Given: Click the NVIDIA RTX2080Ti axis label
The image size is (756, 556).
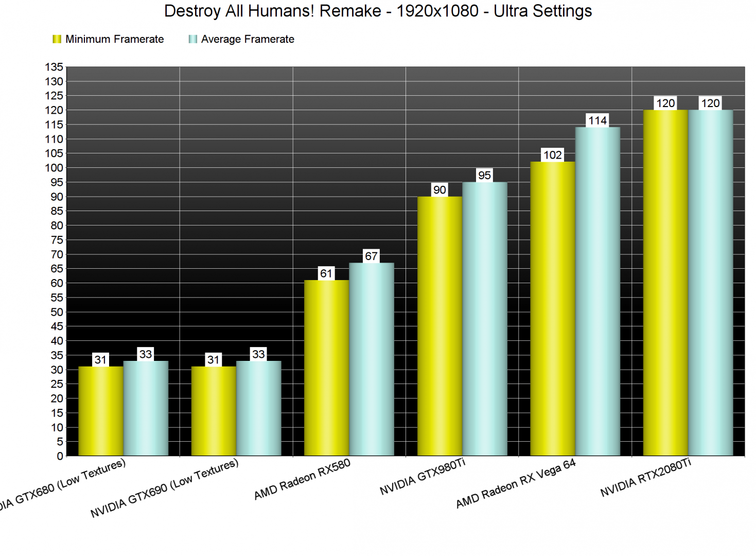Looking at the screenshot, I should point(646,478).
